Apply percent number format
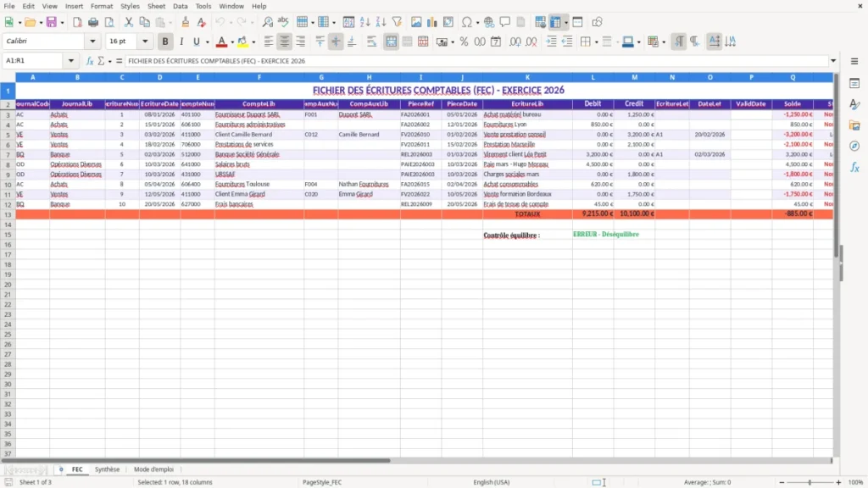Image resolution: width=868 pixels, height=488 pixels. point(464,42)
